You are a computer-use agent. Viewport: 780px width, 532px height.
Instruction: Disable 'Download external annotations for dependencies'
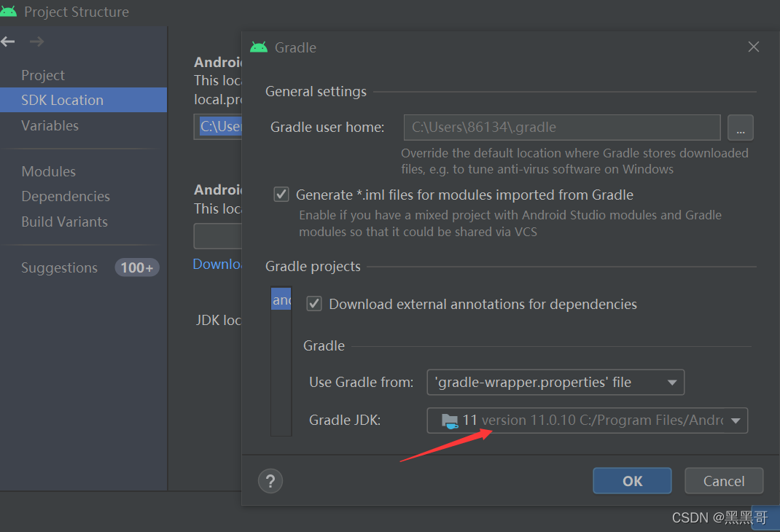click(x=314, y=303)
